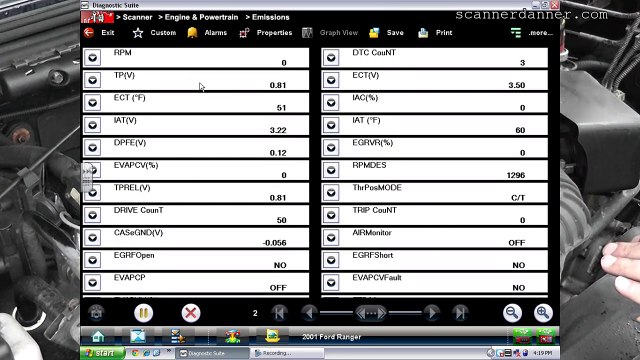Open the guided tests list icon
The width and height of the screenshot is (640, 360).
click(178, 336)
